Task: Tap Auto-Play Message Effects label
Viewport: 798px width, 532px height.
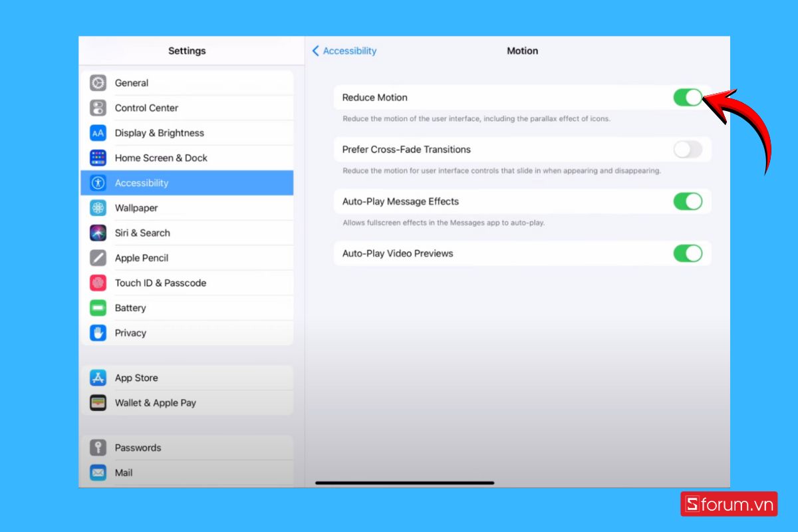Action: point(400,201)
